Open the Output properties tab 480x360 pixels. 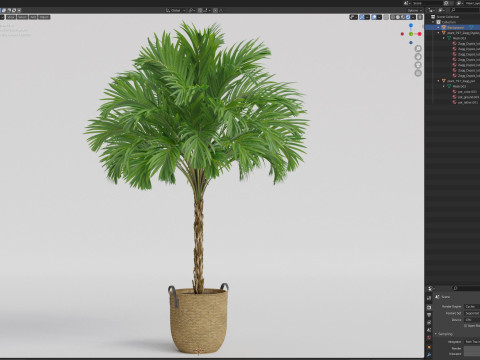click(x=429, y=315)
